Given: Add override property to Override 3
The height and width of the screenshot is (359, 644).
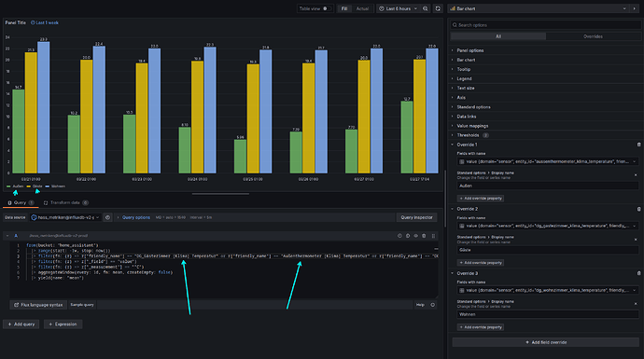Looking at the screenshot, I should tap(480, 327).
